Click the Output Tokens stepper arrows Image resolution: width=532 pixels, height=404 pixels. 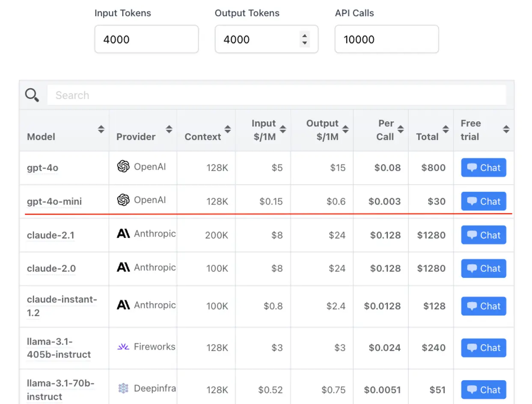coord(304,39)
